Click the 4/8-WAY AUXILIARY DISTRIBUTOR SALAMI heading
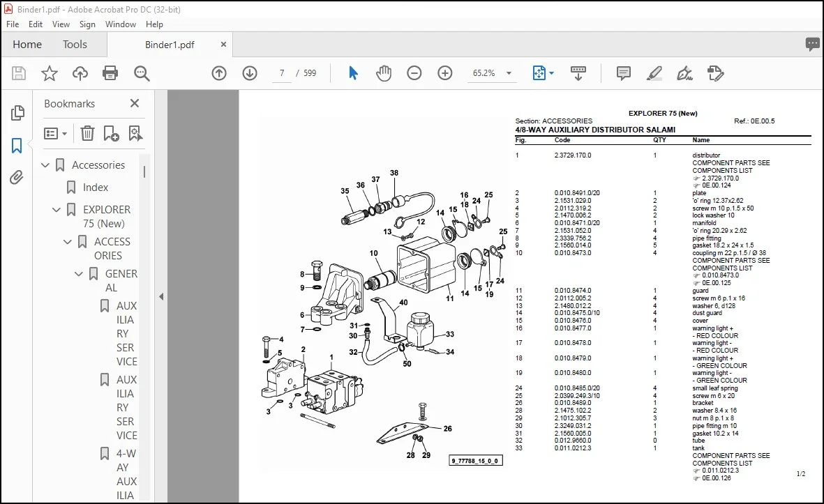824x504 pixels. pyautogui.click(x=595, y=130)
